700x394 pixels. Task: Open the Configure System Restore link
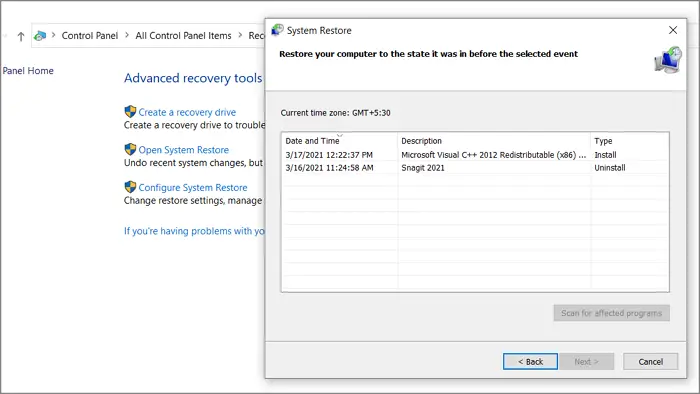click(193, 187)
